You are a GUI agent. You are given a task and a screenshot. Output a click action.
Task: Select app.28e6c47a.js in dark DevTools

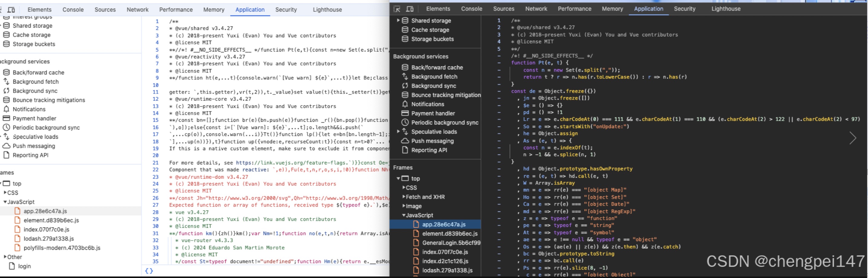[x=444, y=224]
